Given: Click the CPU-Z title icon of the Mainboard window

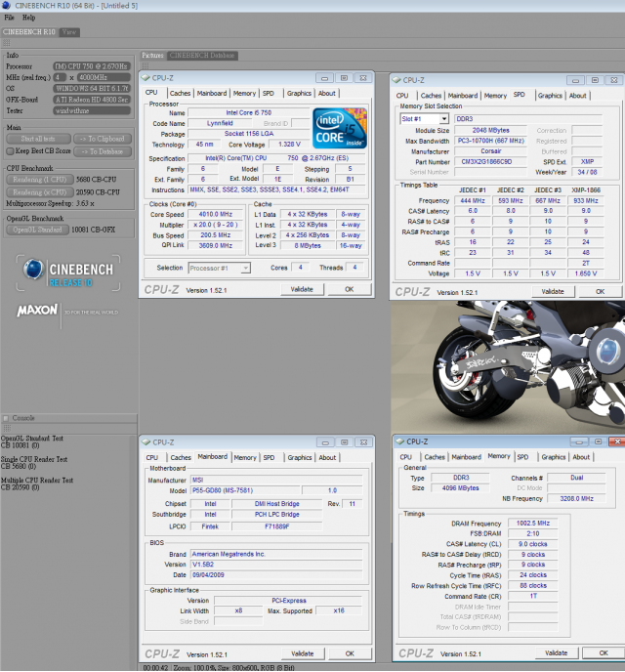Looking at the screenshot, I should [146, 441].
